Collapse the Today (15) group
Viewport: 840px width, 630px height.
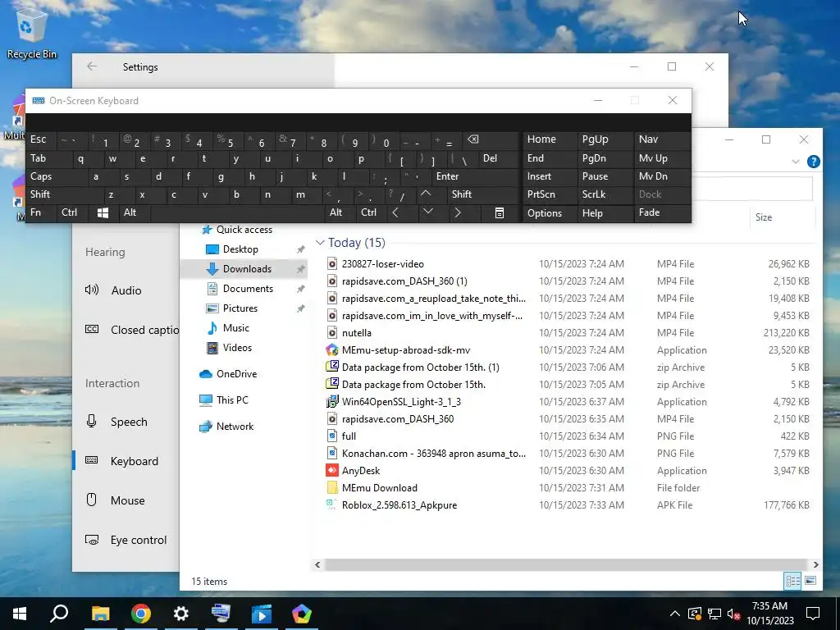pos(320,243)
